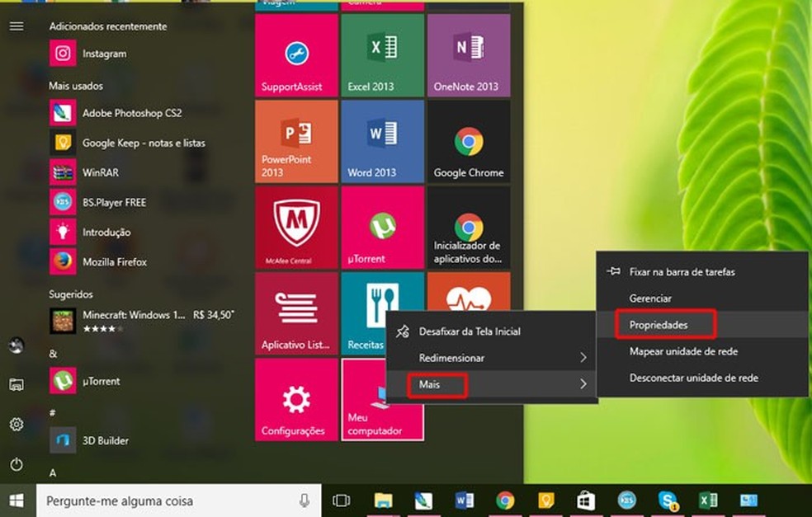Open Skype on the taskbar

(668, 501)
